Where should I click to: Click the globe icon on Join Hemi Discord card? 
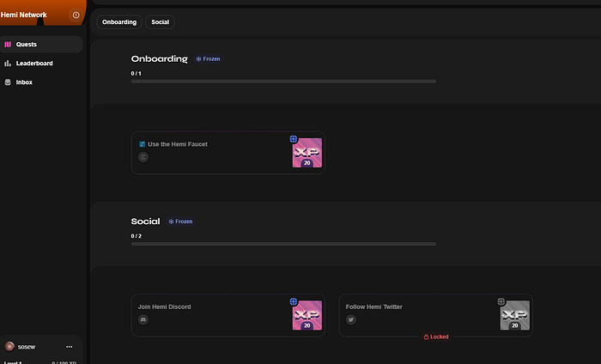click(294, 301)
